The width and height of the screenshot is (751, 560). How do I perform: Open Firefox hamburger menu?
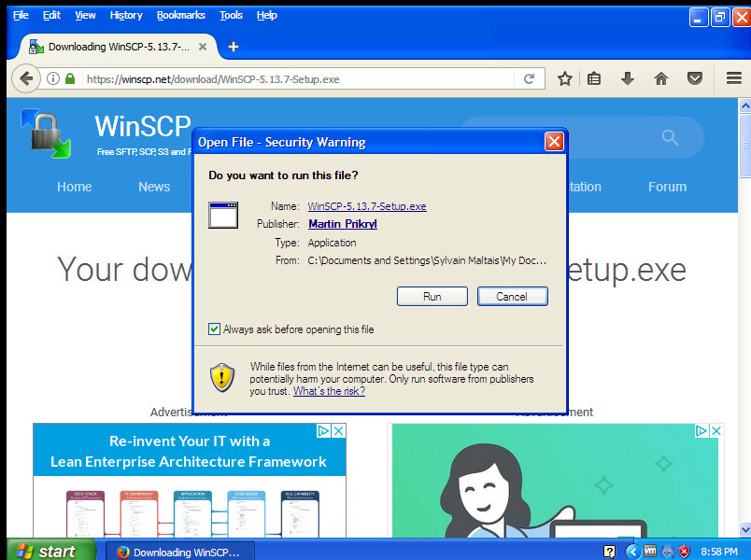coord(734,78)
